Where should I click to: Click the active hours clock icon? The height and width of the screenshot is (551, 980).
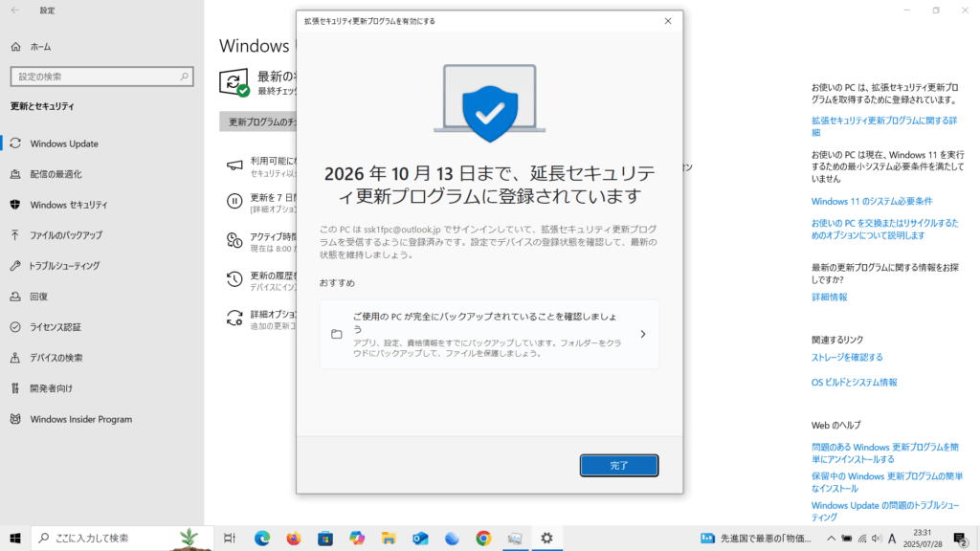point(234,240)
